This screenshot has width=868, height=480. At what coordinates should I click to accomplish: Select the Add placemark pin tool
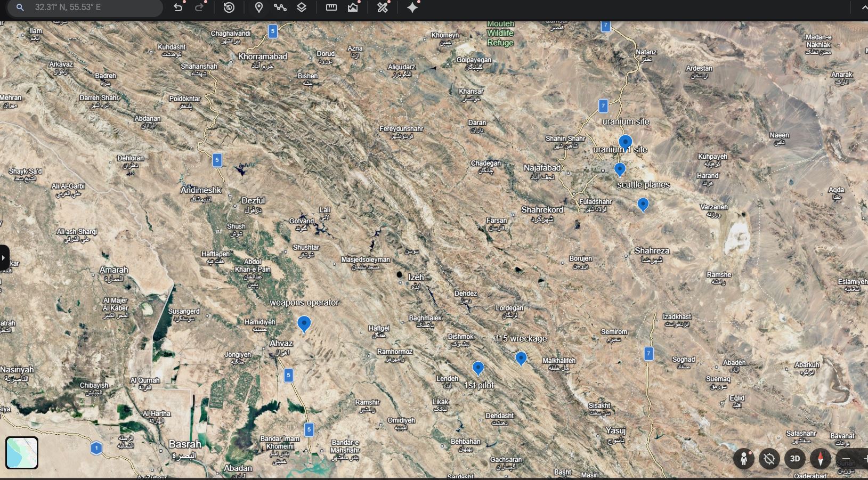click(x=259, y=7)
